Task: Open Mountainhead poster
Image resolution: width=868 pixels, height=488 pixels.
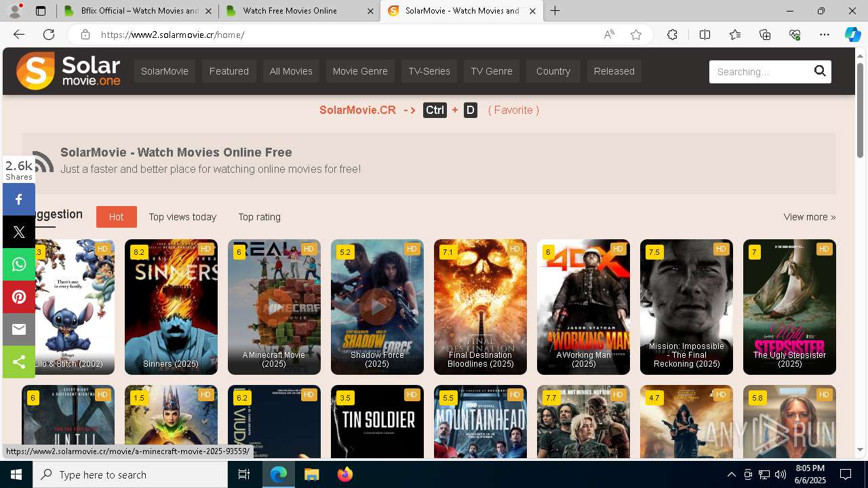Action: 480,422
